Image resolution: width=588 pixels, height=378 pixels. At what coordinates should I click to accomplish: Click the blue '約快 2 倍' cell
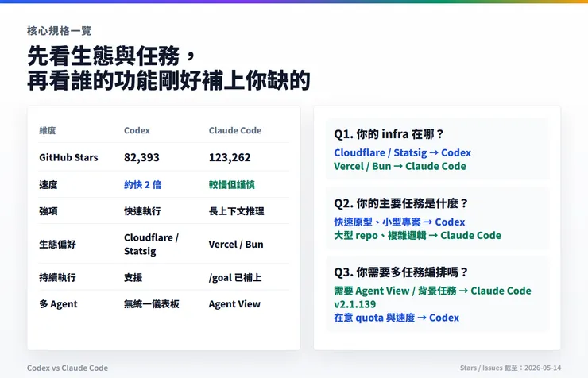(143, 185)
